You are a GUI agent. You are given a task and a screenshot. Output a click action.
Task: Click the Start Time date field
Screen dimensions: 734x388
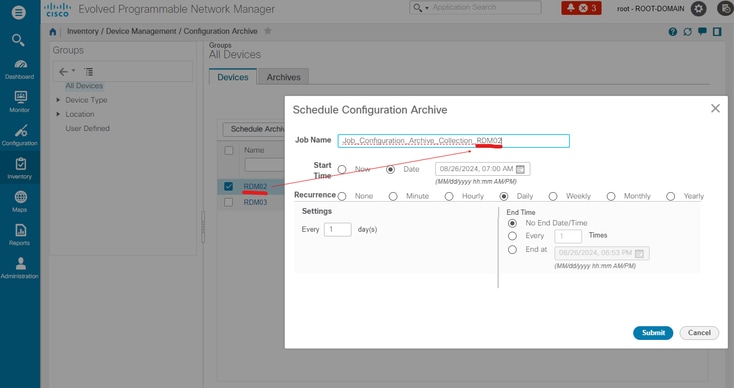click(482, 169)
